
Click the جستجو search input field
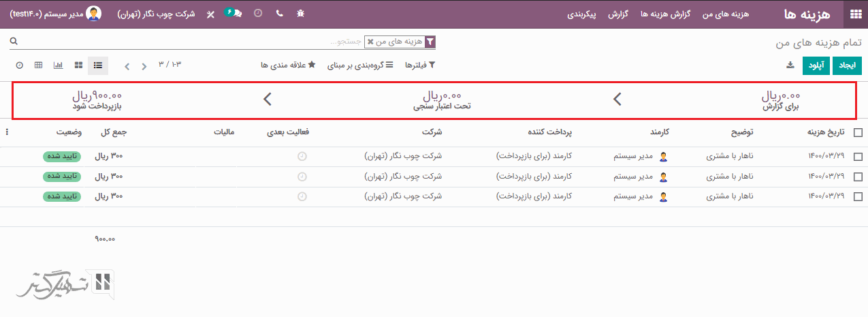(x=204, y=42)
